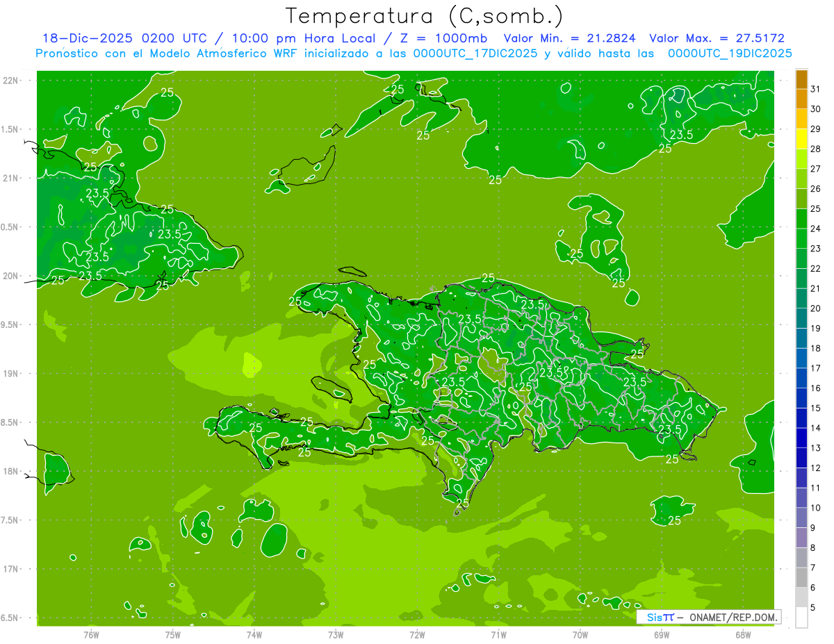Click the '17N' latitude axis label
The height and width of the screenshot is (644, 834).
click(x=10, y=569)
